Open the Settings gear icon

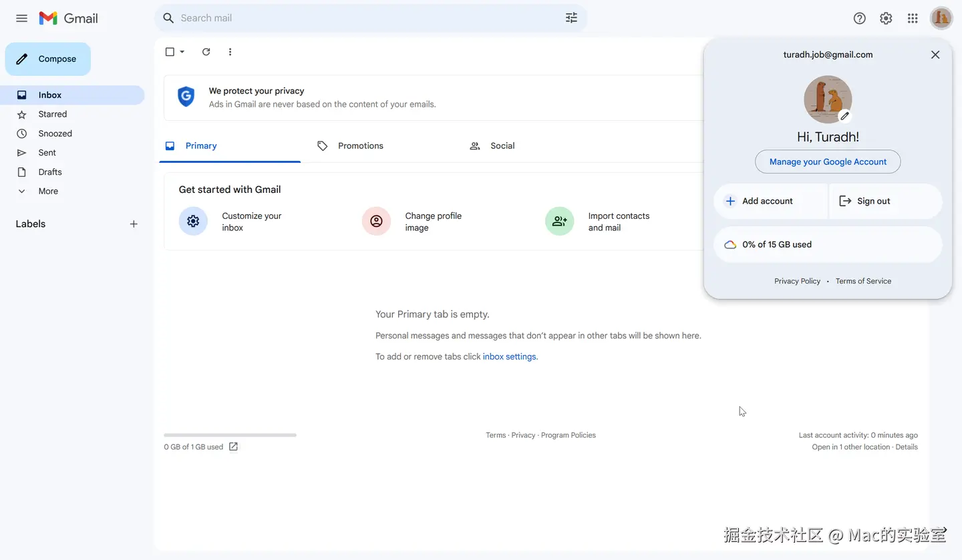click(886, 18)
